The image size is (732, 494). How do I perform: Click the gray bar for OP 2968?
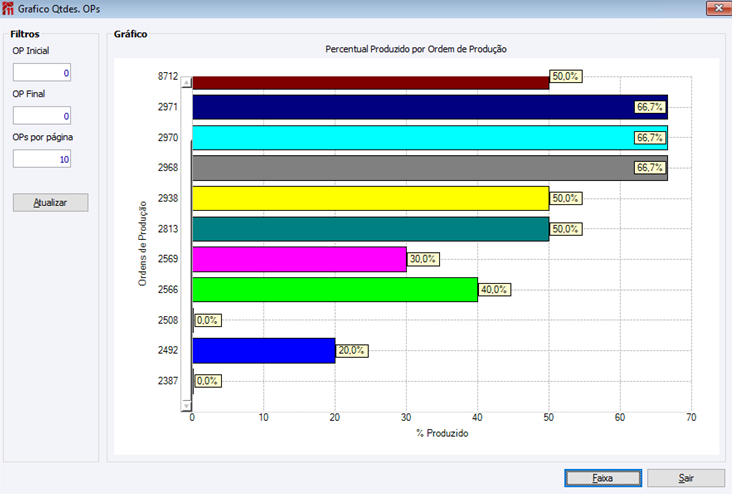(x=430, y=168)
